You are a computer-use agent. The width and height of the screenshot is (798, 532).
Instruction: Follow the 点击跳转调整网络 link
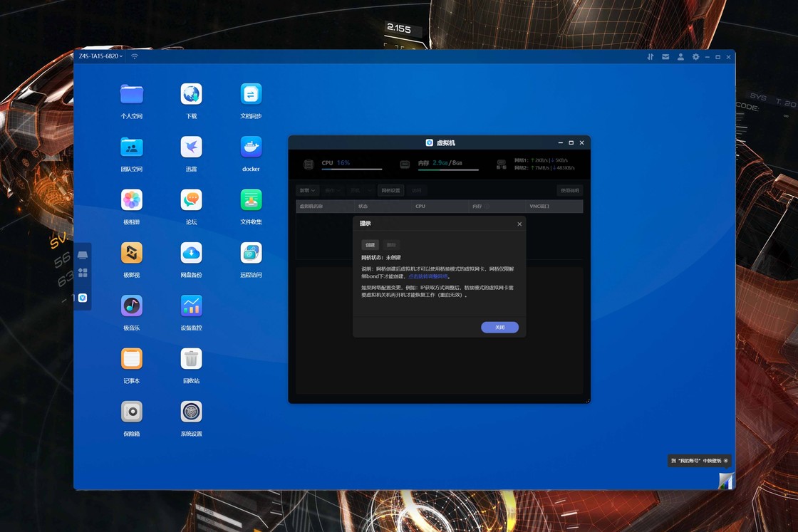[x=428, y=276]
